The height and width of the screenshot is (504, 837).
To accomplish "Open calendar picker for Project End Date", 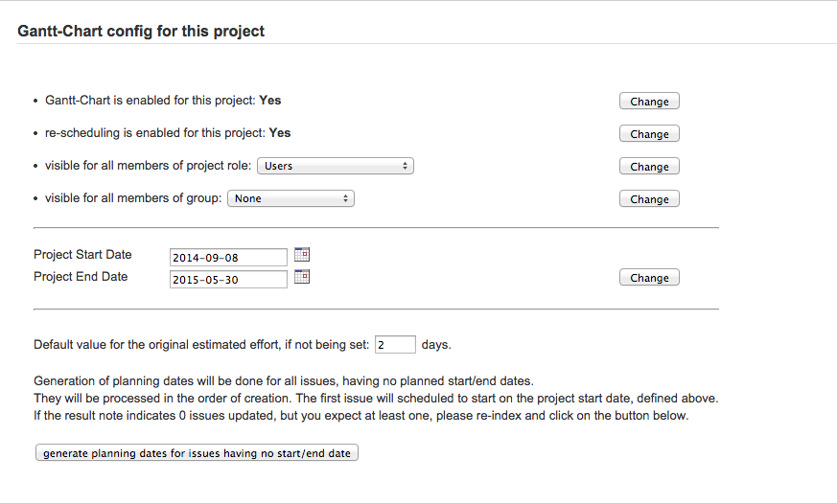I will click(x=302, y=277).
